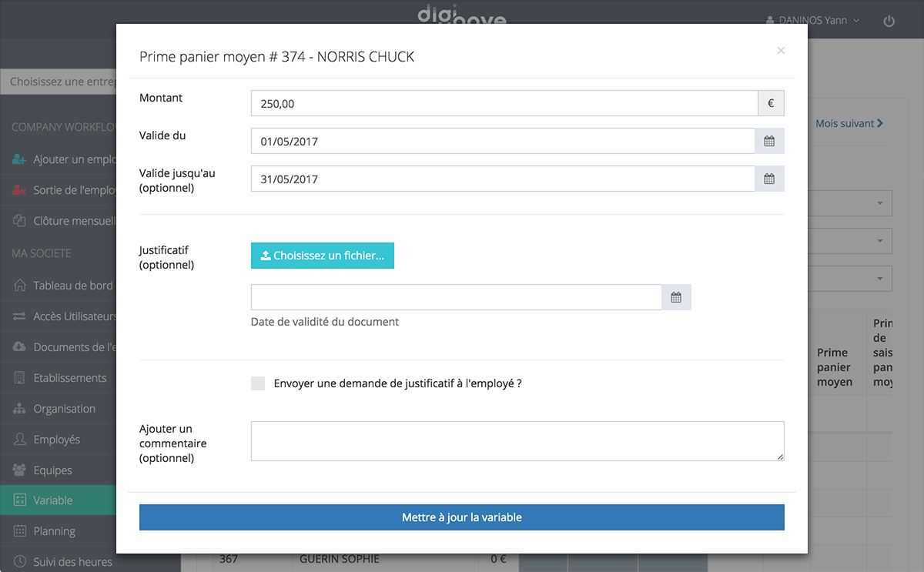This screenshot has height=572, width=924.
Task: Click the Planning calendar icon in sidebar
Action: (20, 531)
